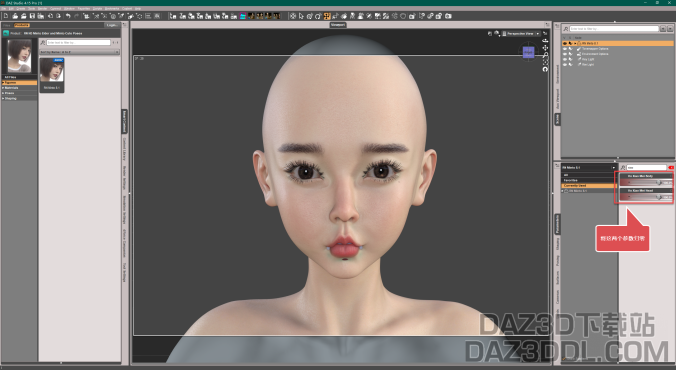This screenshot has height=370, width=676.
Task: Click the Save scene toolbar icon
Action: pos(32,16)
